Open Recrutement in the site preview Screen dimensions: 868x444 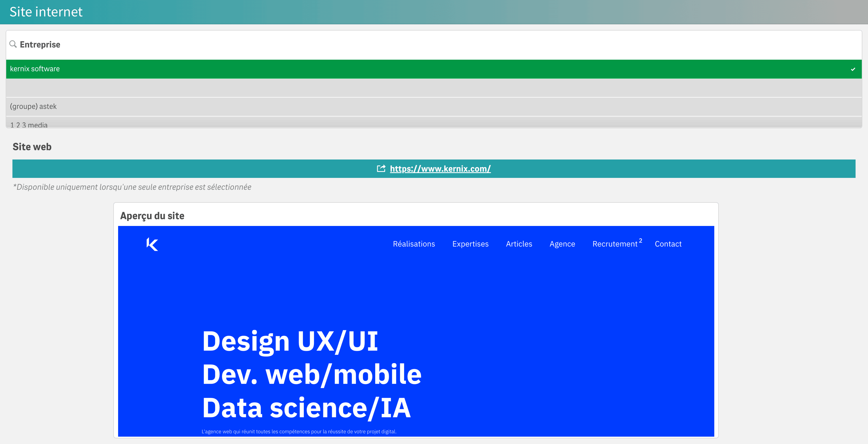pos(615,244)
